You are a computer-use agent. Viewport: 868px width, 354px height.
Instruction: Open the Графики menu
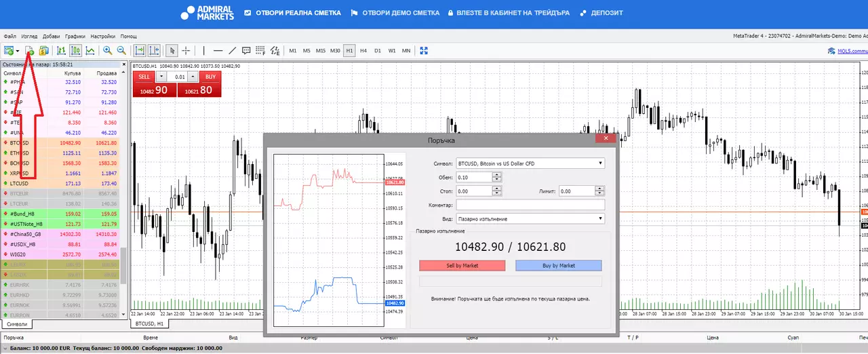coord(76,36)
